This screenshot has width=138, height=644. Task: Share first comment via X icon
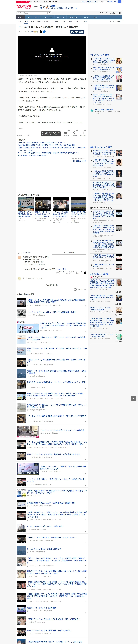(x=85, y=273)
